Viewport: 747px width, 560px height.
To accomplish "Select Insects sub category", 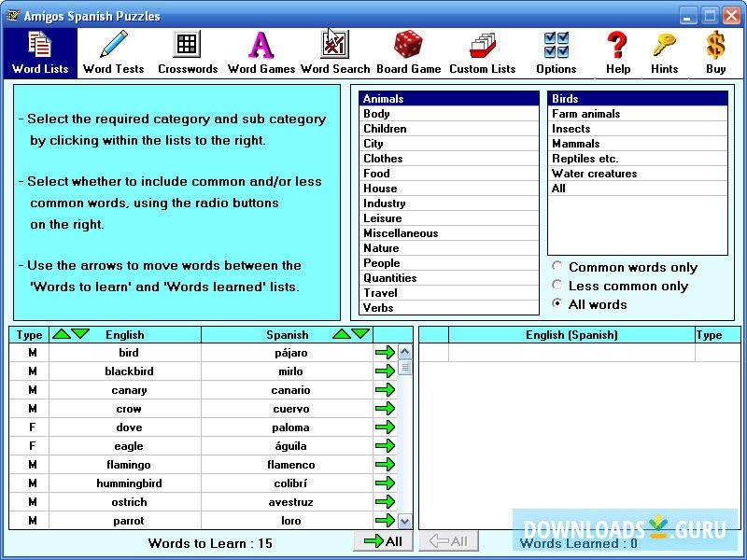I will click(638, 129).
